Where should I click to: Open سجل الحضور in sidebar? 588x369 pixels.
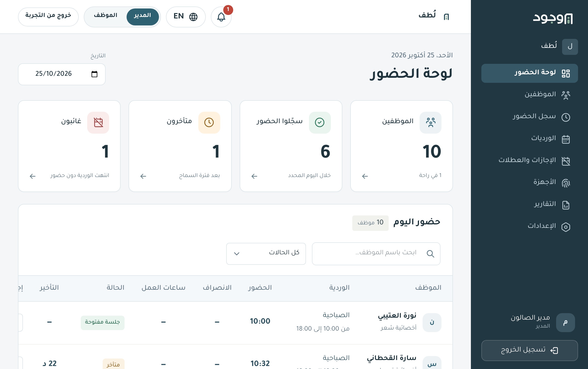[x=529, y=117]
